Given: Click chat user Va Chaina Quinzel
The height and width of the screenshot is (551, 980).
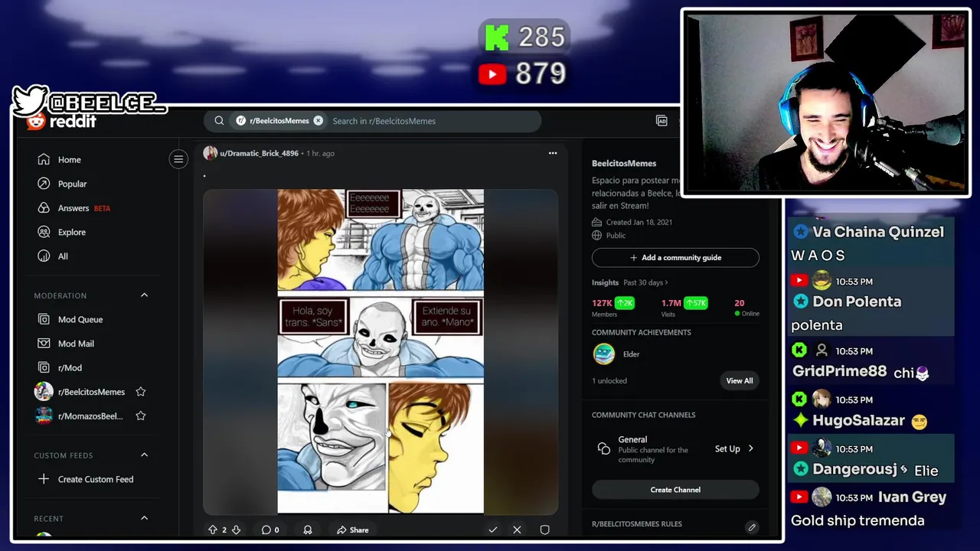Looking at the screenshot, I should point(878,232).
